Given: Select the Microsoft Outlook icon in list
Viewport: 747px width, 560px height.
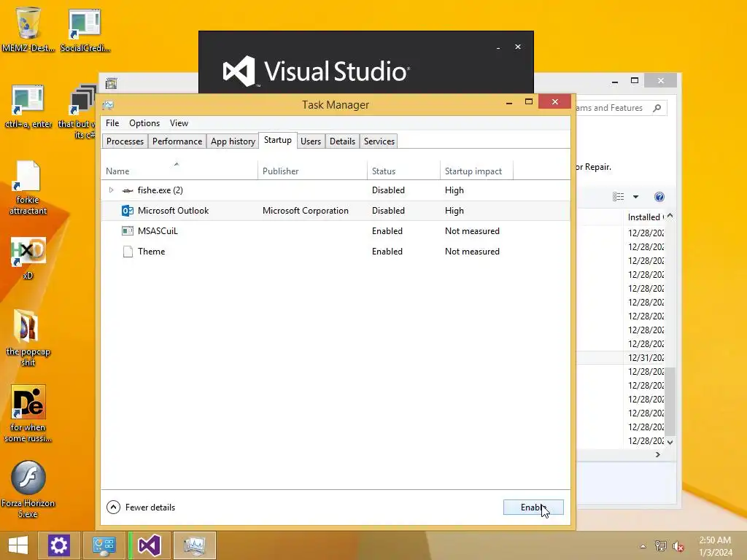Looking at the screenshot, I should [x=127, y=211].
